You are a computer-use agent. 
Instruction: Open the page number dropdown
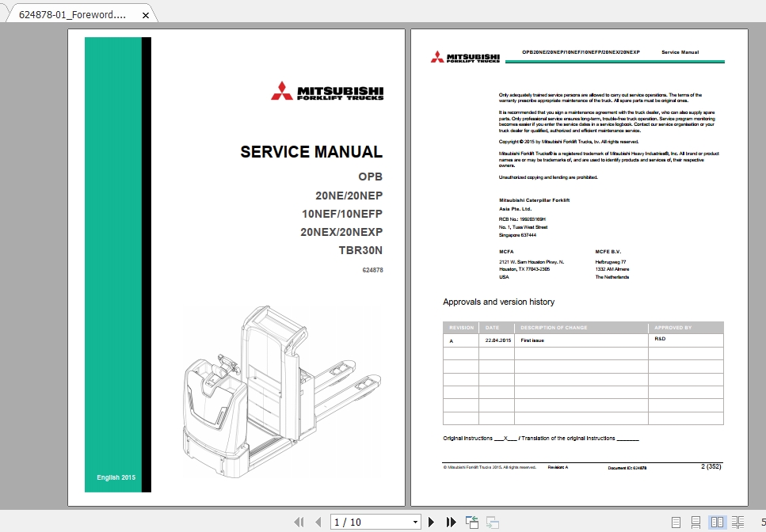[x=415, y=522]
